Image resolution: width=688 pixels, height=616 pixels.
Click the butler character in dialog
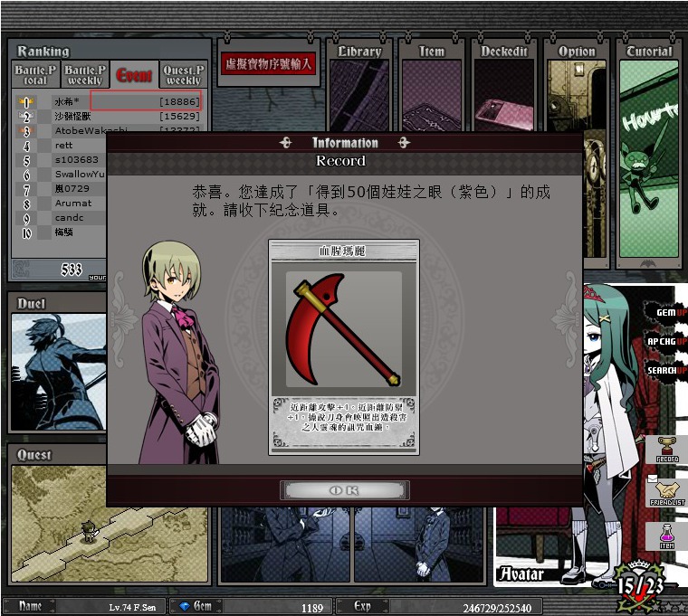pyautogui.click(x=177, y=353)
